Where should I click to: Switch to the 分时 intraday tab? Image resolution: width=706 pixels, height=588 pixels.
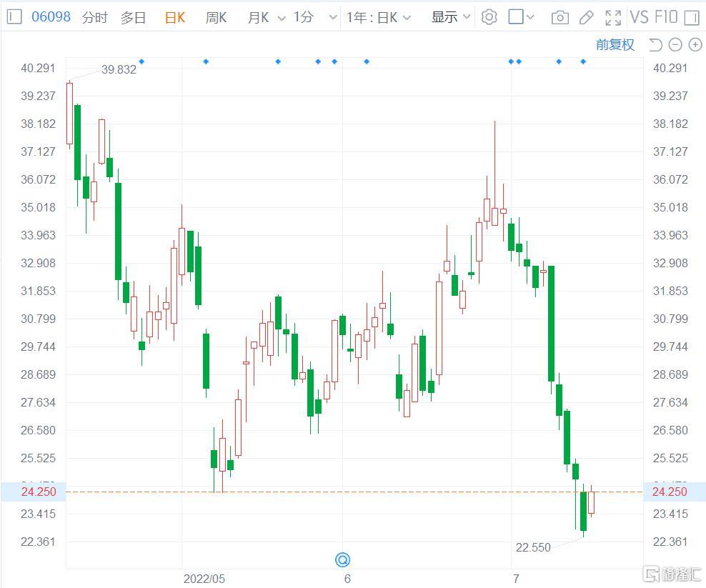click(95, 18)
